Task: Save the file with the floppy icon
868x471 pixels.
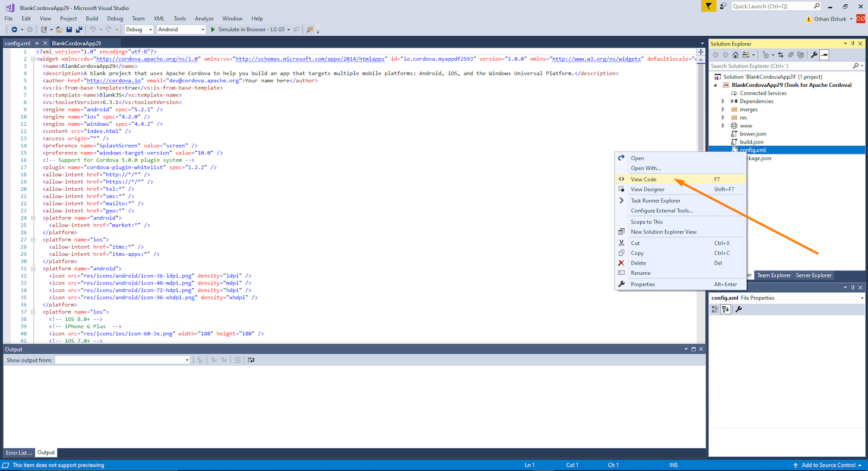Action: 69,29
